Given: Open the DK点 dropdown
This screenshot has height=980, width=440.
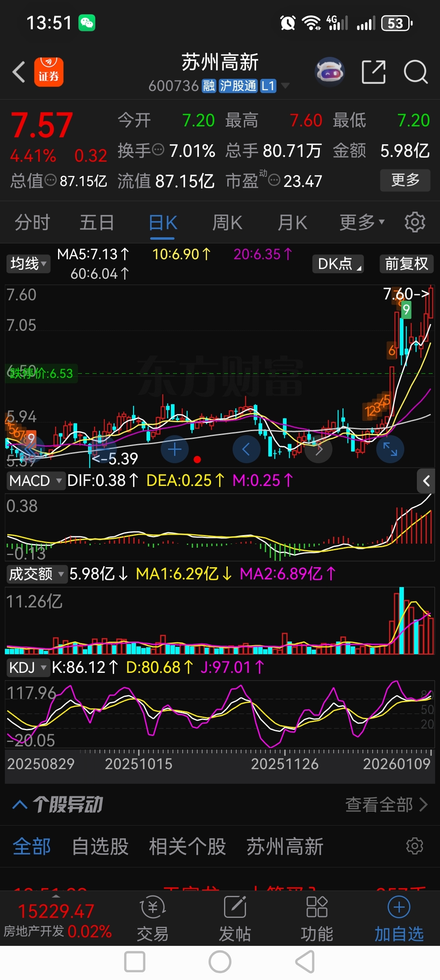Looking at the screenshot, I should pyautogui.click(x=339, y=264).
